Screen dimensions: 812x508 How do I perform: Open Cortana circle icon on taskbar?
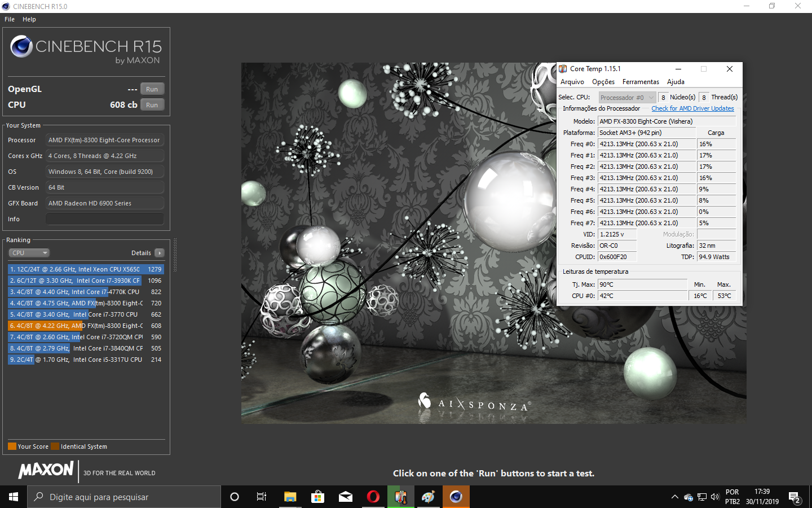tap(235, 497)
